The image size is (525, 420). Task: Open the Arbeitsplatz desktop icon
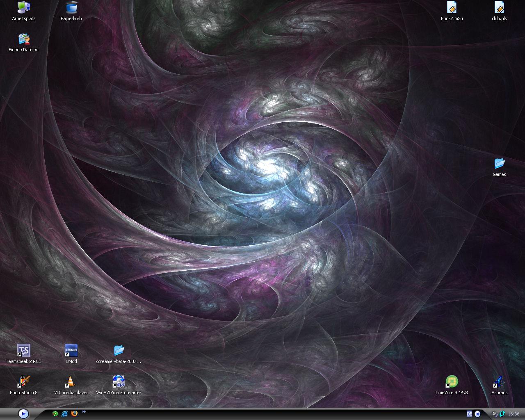[x=23, y=8]
